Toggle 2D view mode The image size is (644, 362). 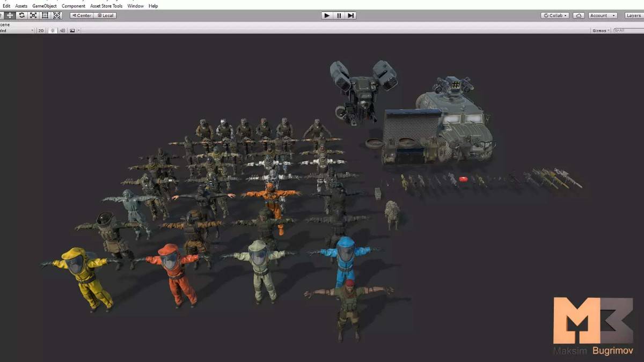pyautogui.click(x=41, y=31)
